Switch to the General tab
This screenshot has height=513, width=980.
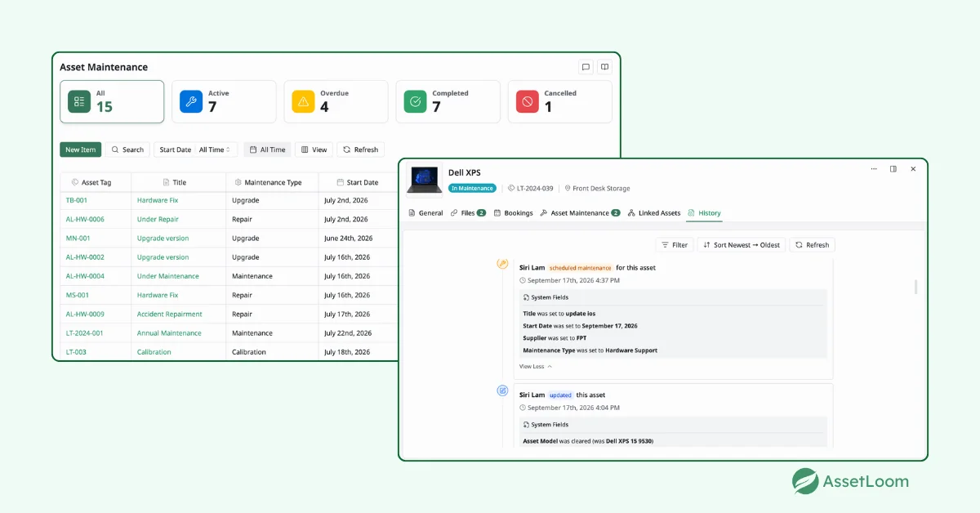coord(425,213)
